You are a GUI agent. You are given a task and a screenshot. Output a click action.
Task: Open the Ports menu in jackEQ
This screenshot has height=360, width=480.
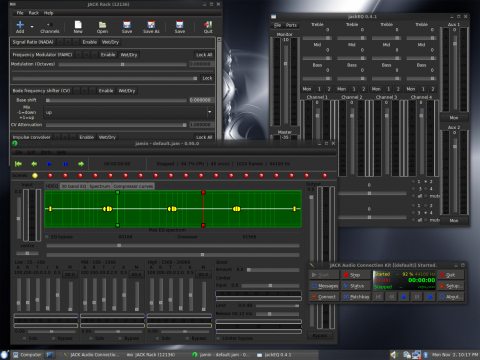click(x=291, y=25)
